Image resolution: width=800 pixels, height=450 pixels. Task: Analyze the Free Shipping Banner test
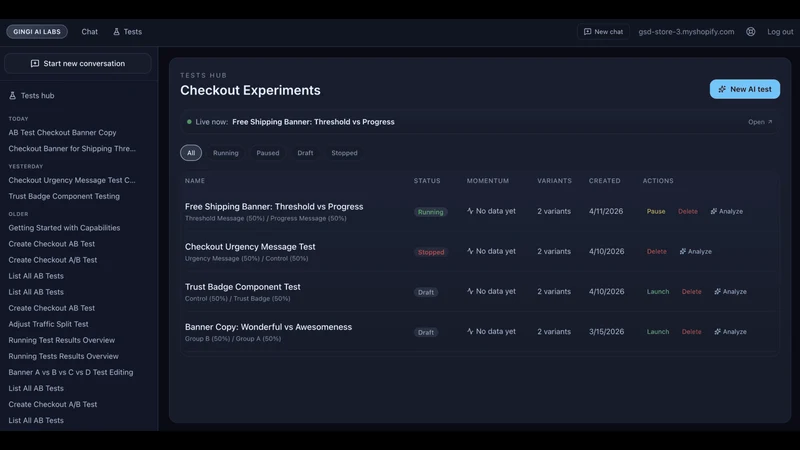727,211
